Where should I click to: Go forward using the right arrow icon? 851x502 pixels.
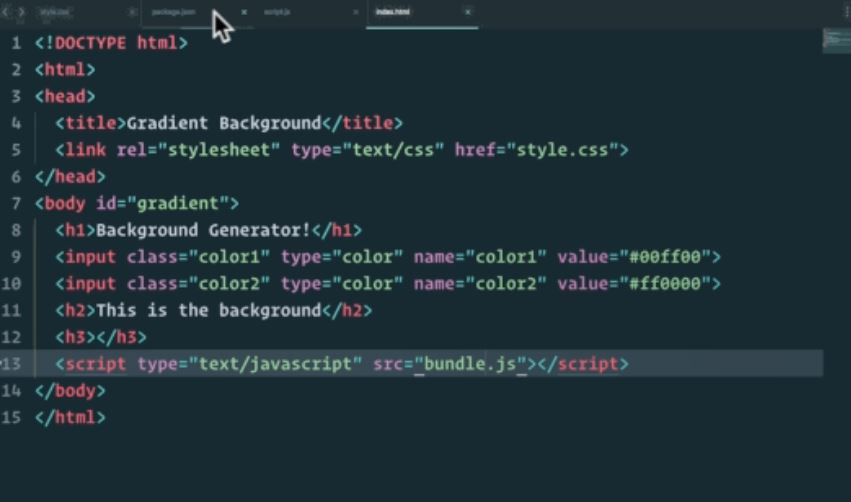[21, 11]
